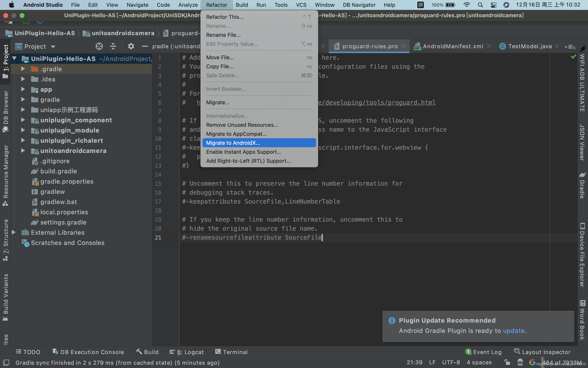Open Structure tool window

(5, 240)
